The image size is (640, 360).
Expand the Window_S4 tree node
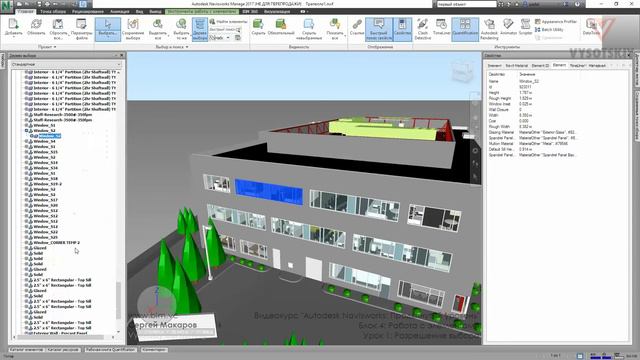pyautogui.click(x=26, y=141)
